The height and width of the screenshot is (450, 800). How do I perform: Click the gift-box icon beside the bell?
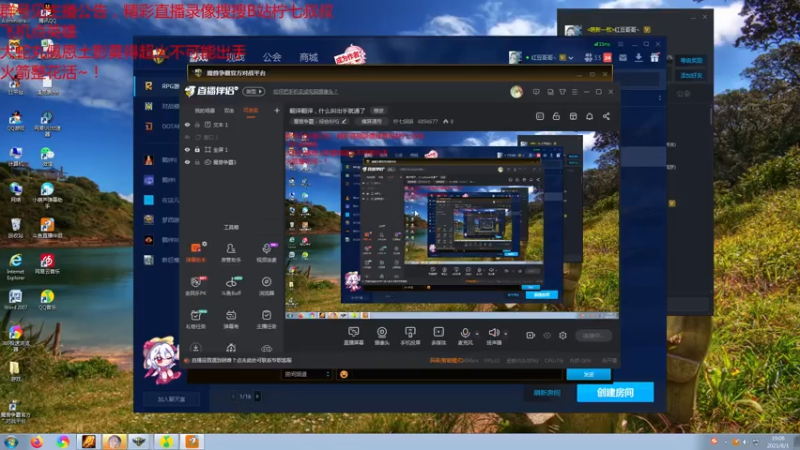(573, 116)
